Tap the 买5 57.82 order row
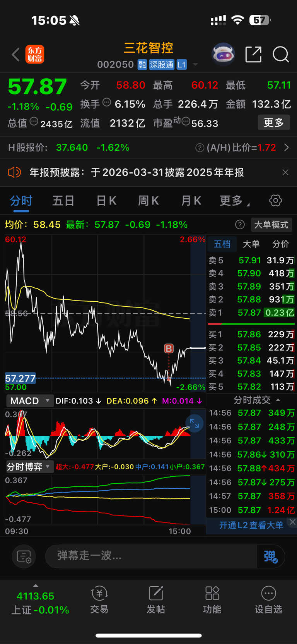This screenshot has width=297, height=644. point(251,386)
